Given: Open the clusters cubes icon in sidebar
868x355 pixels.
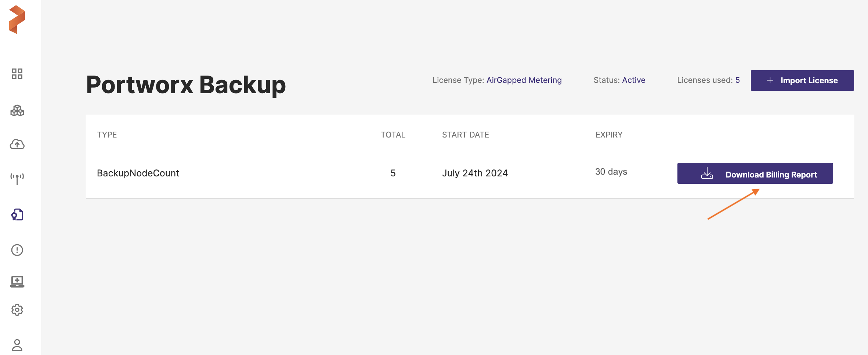Looking at the screenshot, I should point(17,110).
